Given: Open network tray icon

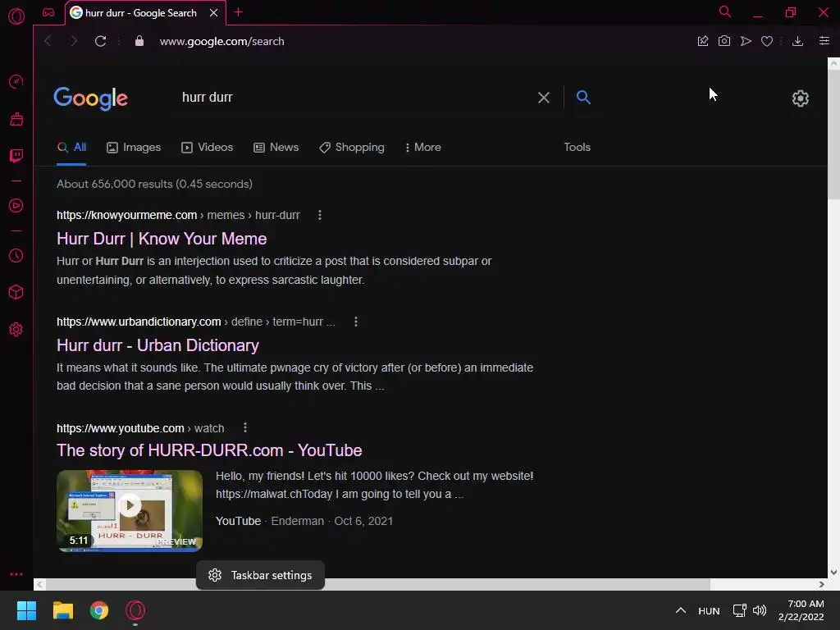Looking at the screenshot, I should (x=740, y=610).
